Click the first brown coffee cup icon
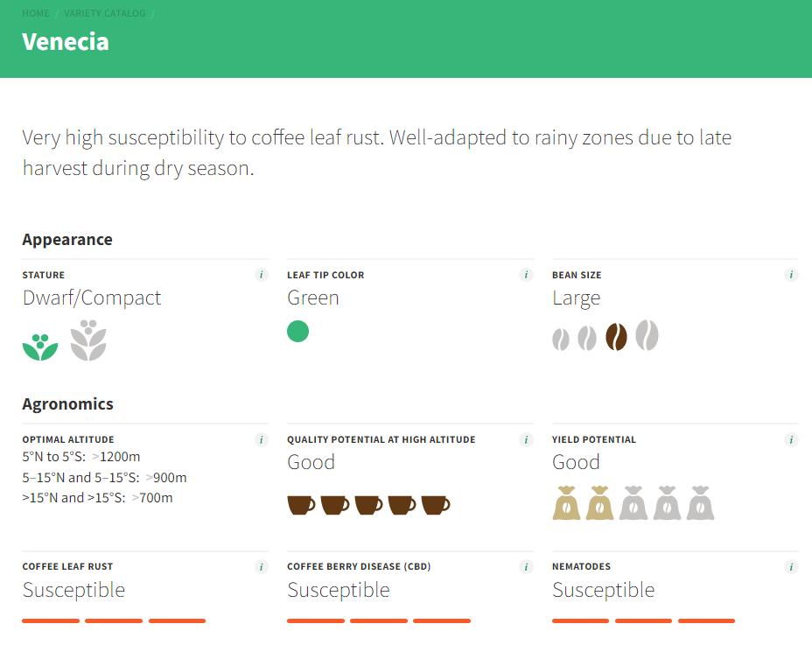This screenshot has width=812, height=645. pyautogui.click(x=301, y=504)
